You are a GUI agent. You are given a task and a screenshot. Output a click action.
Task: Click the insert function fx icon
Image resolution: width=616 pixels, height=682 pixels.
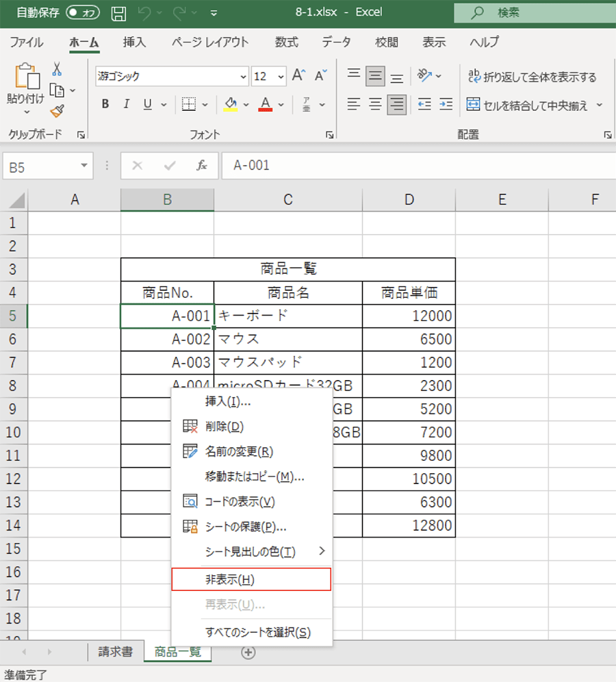pos(202,166)
